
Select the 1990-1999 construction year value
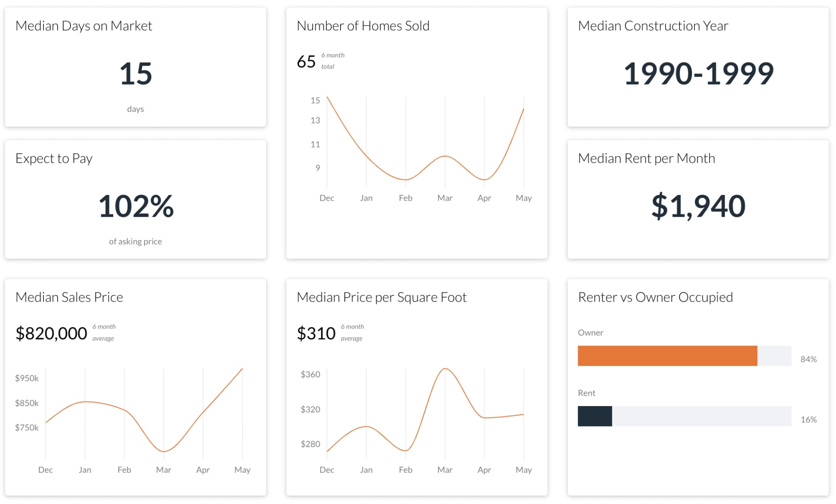coord(698,74)
